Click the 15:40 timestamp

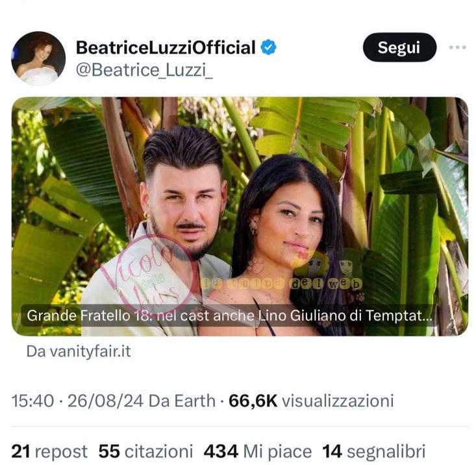click(32, 401)
